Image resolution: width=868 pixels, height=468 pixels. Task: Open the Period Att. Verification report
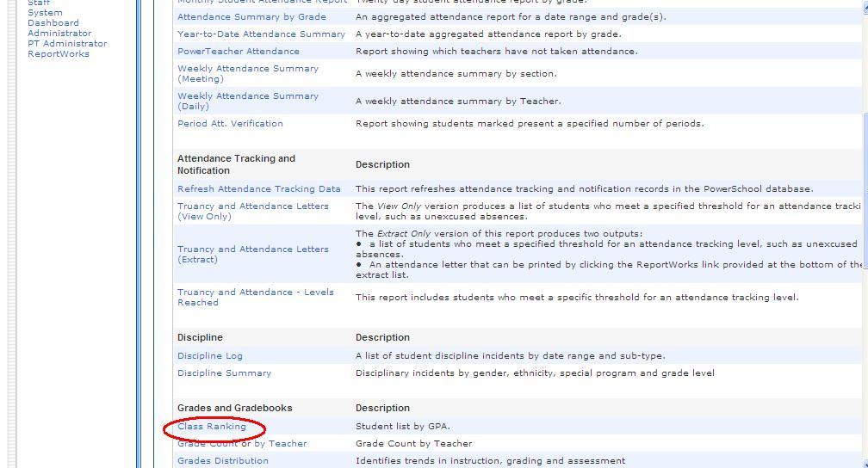click(x=230, y=124)
